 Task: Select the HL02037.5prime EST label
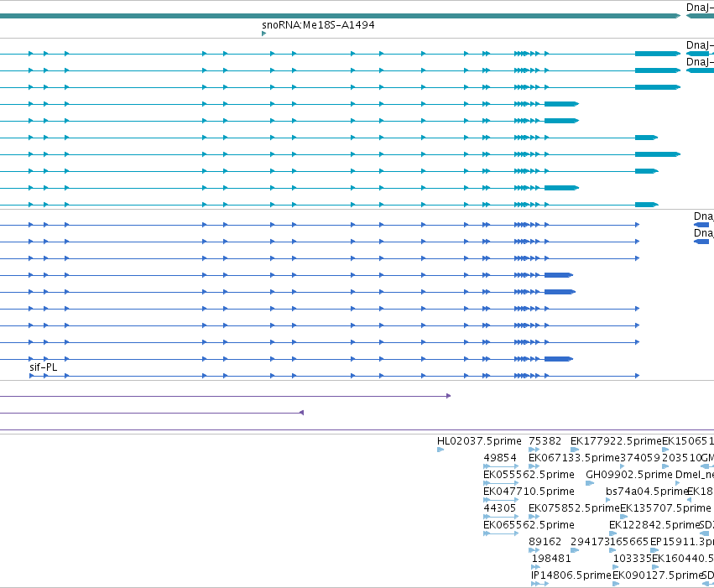pyautogui.click(x=479, y=441)
